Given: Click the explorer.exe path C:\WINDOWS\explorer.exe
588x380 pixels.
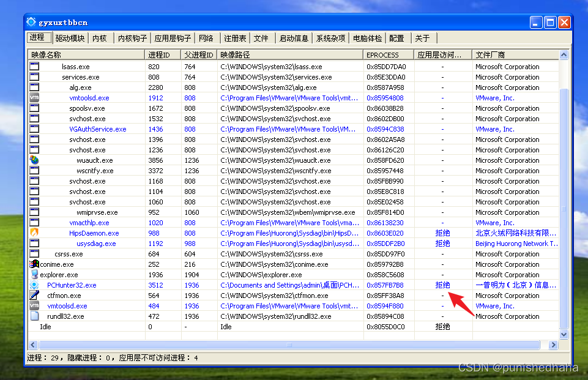Looking at the screenshot, I should (261, 275).
